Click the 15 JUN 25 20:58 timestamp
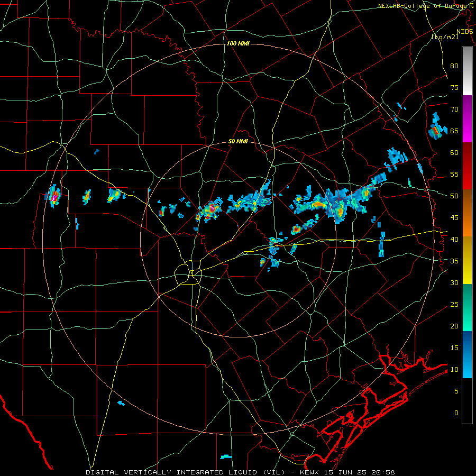This screenshot has width=476, height=476. click(x=360, y=472)
